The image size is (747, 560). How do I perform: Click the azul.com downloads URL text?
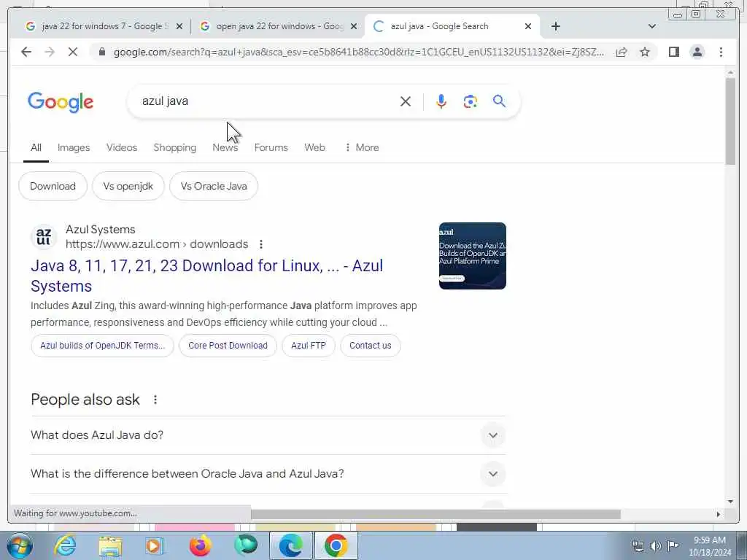157,244
